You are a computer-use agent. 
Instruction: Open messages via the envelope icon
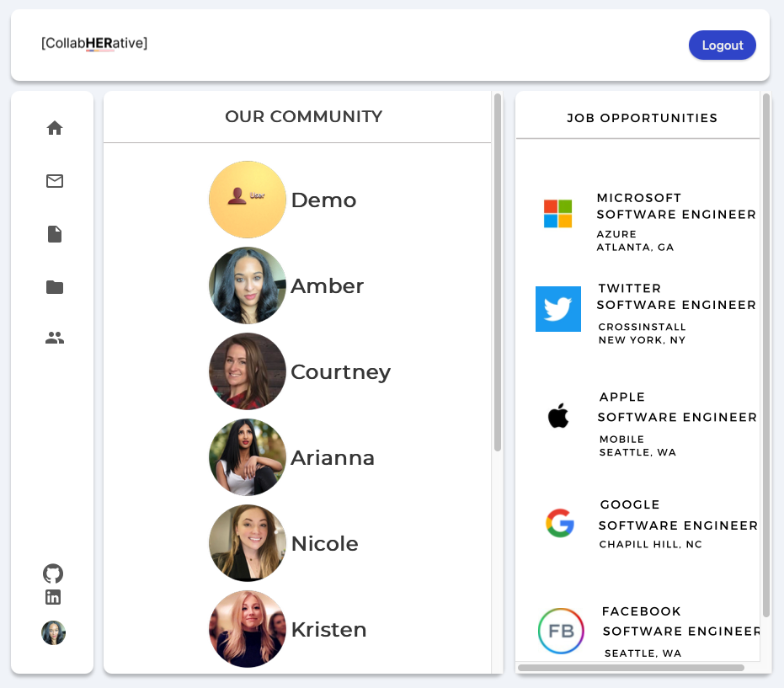tap(54, 181)
